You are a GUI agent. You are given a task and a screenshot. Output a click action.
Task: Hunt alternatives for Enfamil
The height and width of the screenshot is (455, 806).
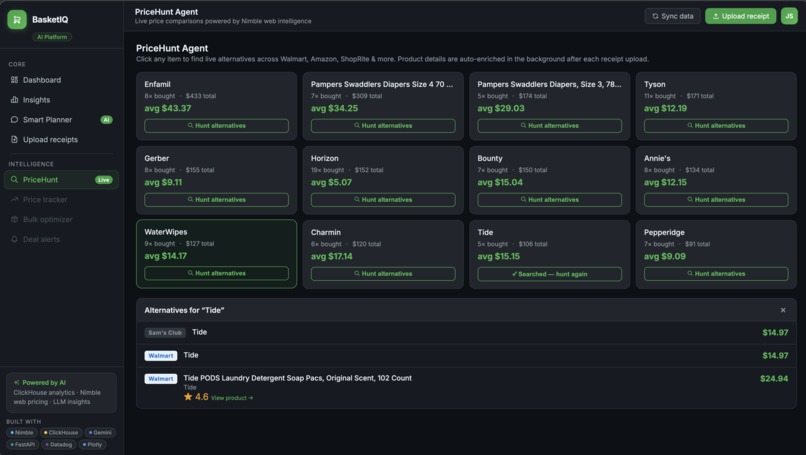(x=216, y=125)
